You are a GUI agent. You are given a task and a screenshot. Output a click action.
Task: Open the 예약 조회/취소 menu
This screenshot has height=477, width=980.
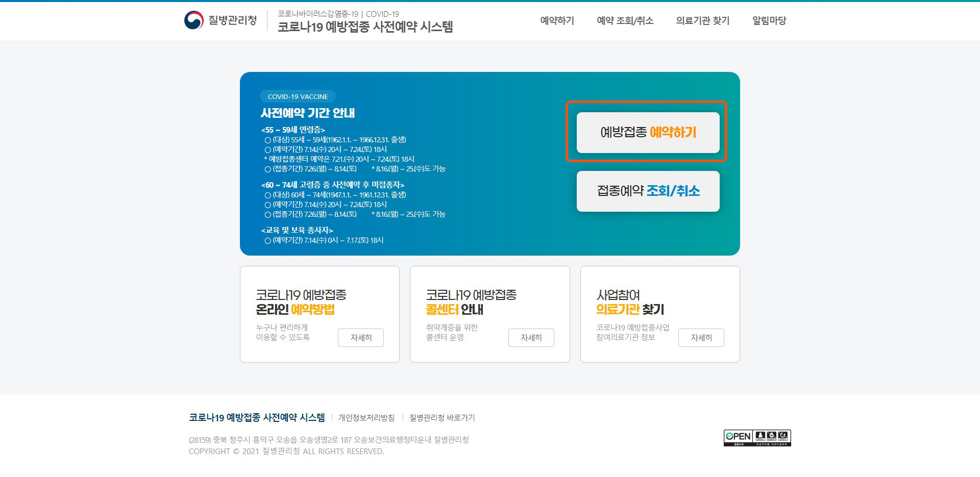click(625, 21)
